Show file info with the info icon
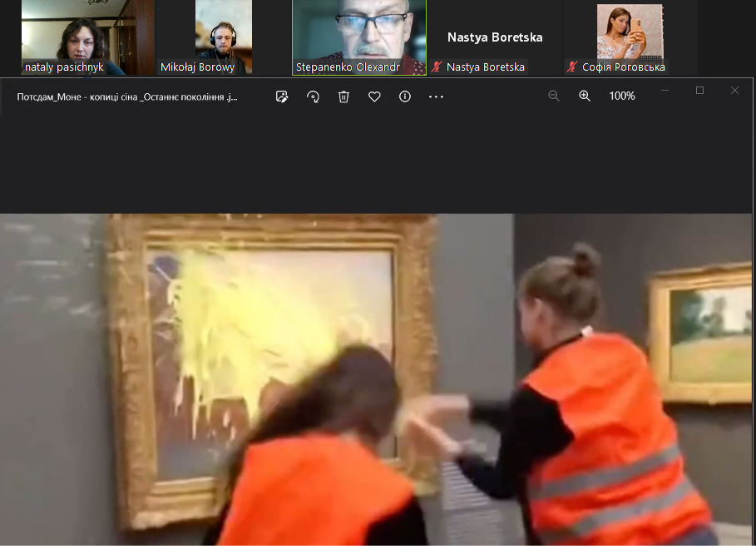 (x=405, y=96)
